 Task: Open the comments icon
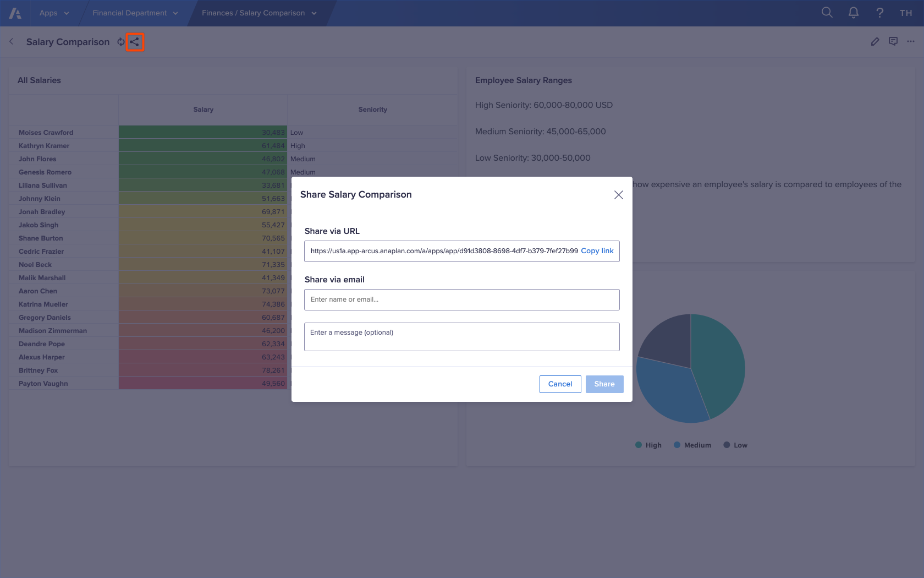pyautogui.click(x=893, y=42)
